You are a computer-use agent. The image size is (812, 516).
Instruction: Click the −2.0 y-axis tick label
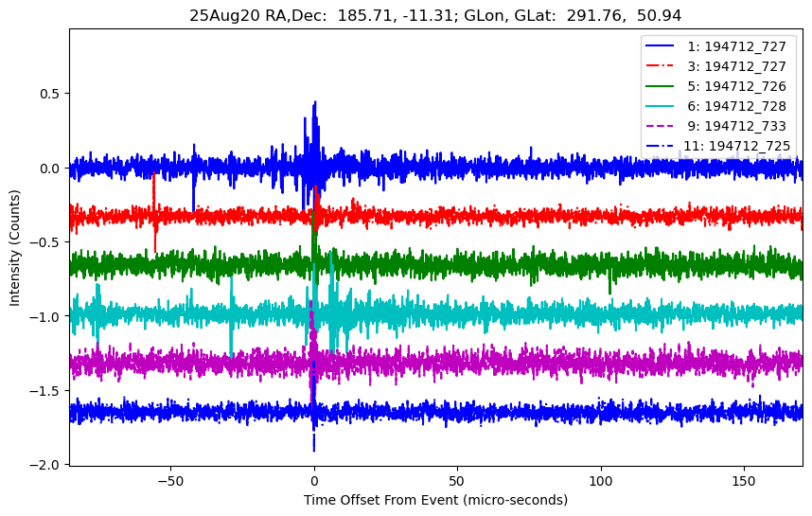coord(44,465)
